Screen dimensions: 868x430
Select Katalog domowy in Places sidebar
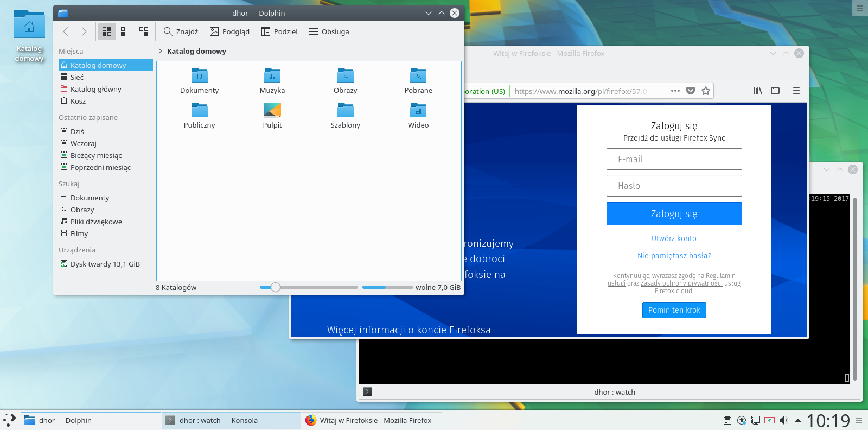coord(106,65)
